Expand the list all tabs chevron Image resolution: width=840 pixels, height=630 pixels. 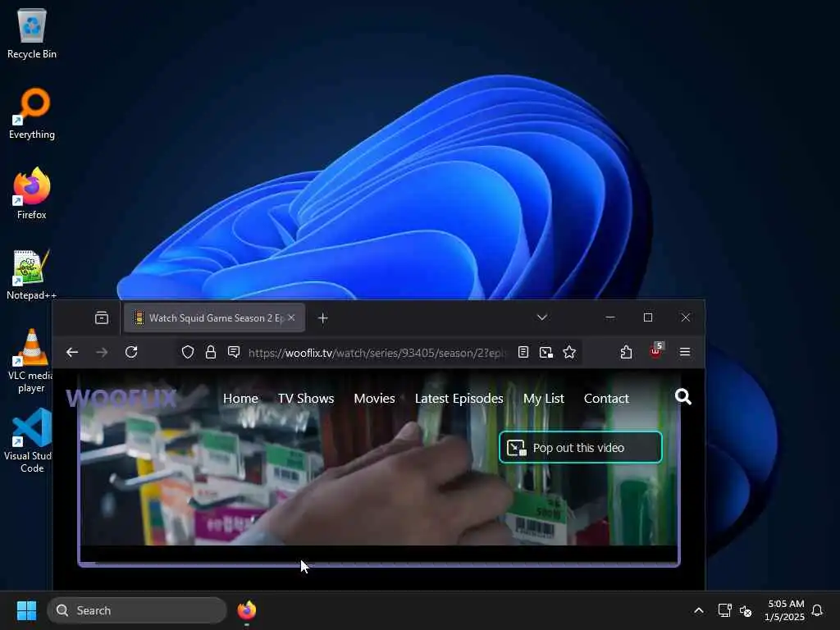[x=542, y=317]
